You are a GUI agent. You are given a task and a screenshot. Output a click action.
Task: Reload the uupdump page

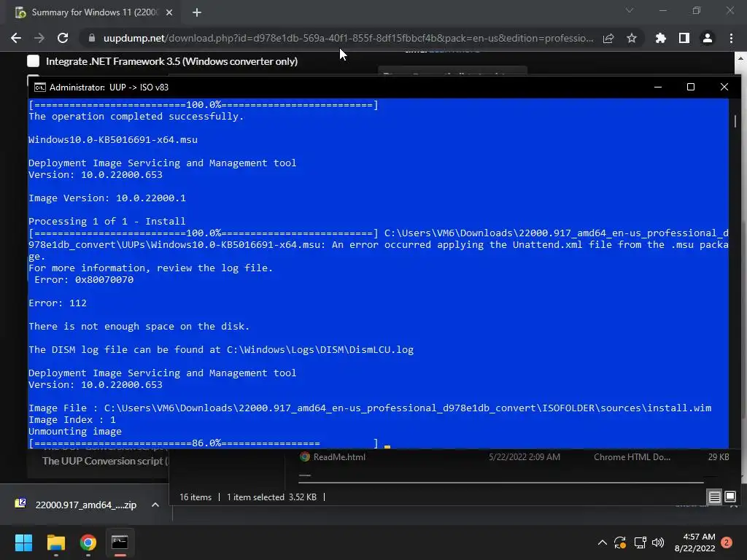pos(63,38)
